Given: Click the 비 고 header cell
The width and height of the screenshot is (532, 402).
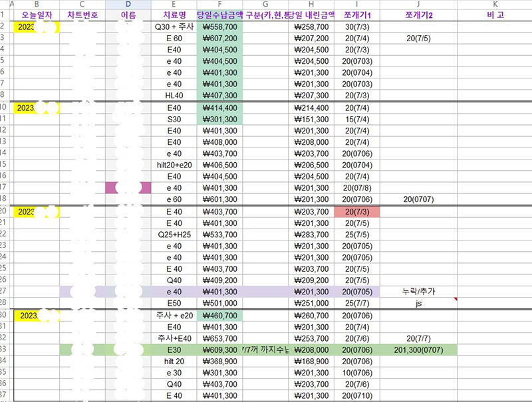Looking at the screenshot, I should (x=495, y=15).
